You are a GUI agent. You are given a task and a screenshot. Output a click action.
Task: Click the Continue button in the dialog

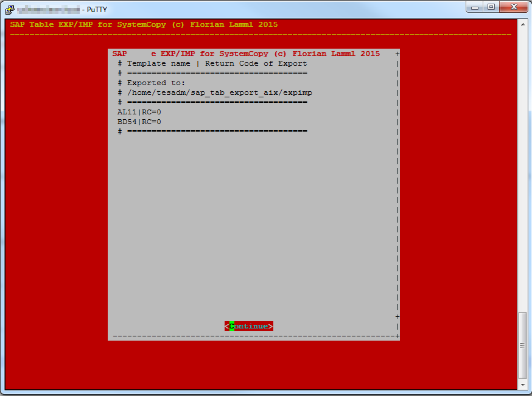pyautogui.click(x=249, y=326)
